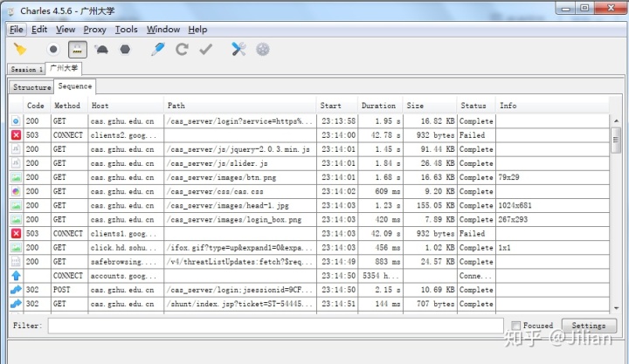Select the Compose pen tool

tap(157, 49)
